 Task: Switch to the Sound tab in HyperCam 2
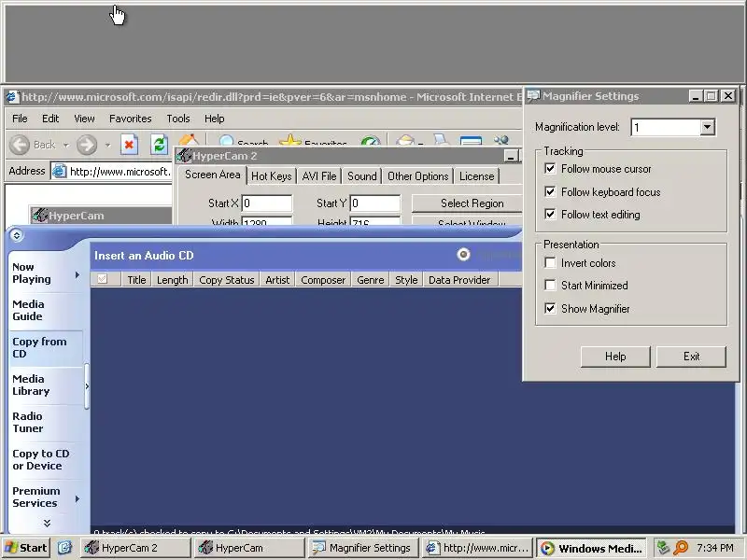[361, 176]
